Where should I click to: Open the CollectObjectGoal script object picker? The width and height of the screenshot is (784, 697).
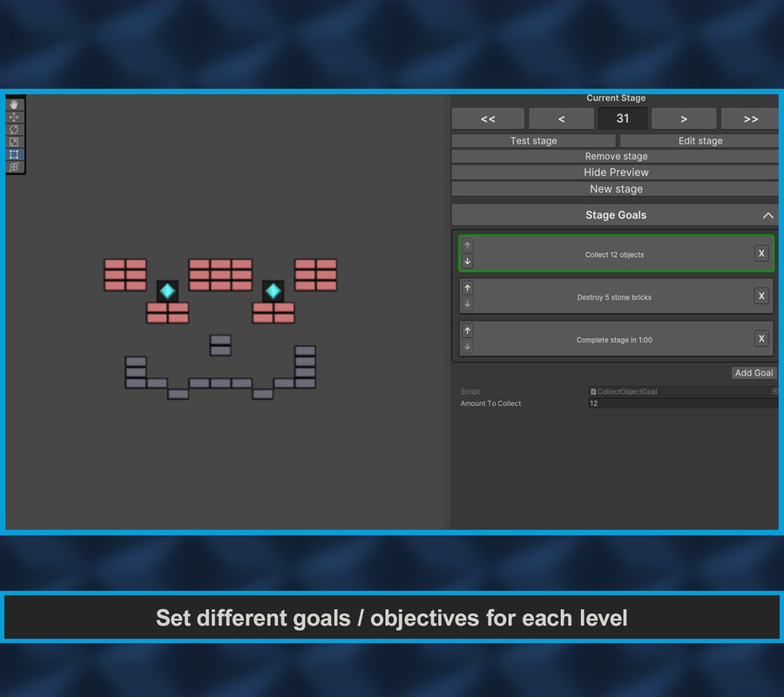coord(774,391)
